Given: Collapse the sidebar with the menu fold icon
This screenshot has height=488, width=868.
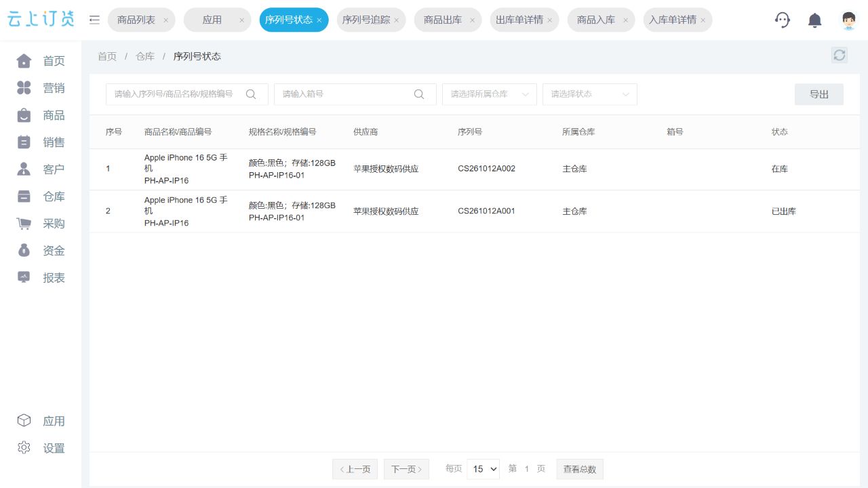Looking at the screenshot, I should tap(94, 20).
